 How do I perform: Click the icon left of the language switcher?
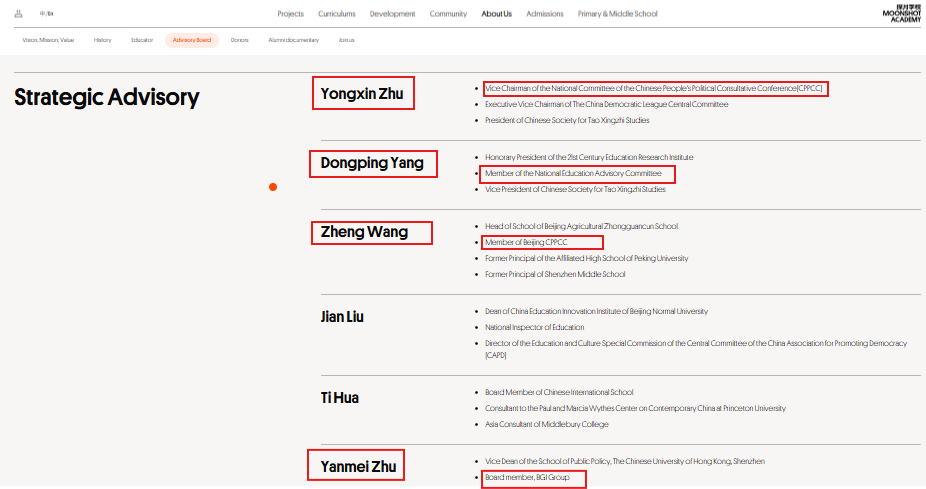click(x=18, y=14)
